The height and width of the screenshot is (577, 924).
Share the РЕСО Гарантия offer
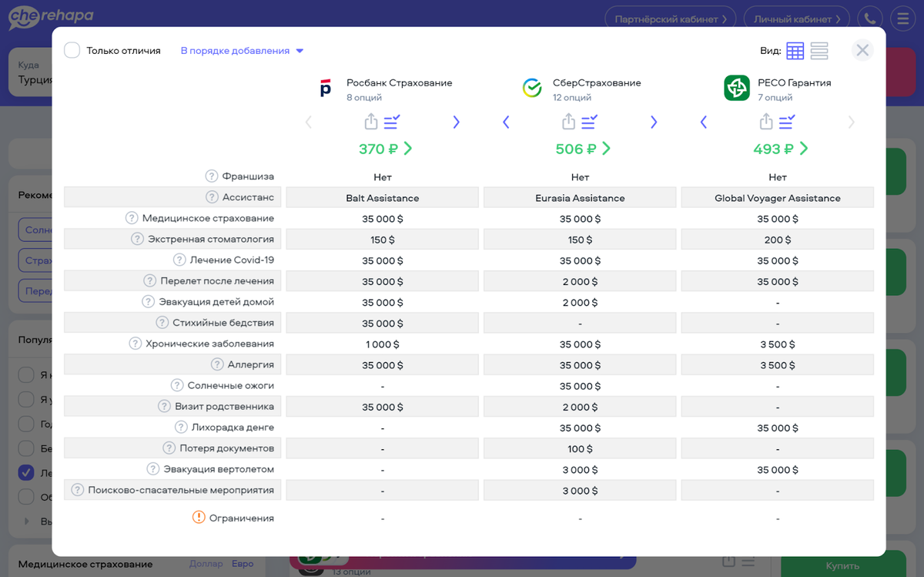click(766, 122)
